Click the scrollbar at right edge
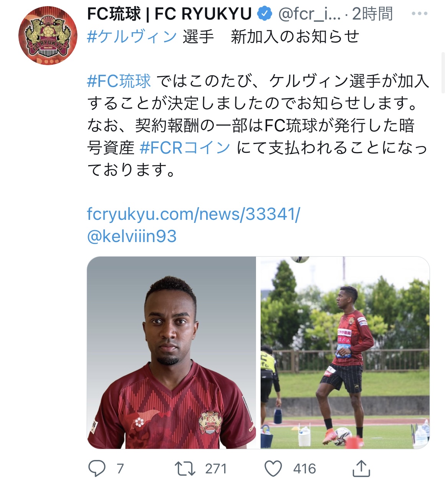The height and width of the screenshot is (491, 448). (x=443, y=73)
